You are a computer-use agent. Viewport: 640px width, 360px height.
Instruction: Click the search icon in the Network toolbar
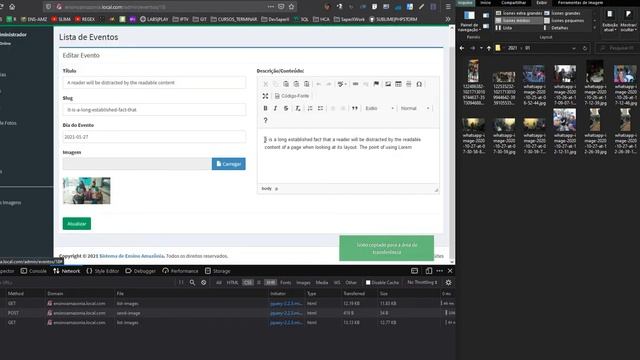click(192, 282)
